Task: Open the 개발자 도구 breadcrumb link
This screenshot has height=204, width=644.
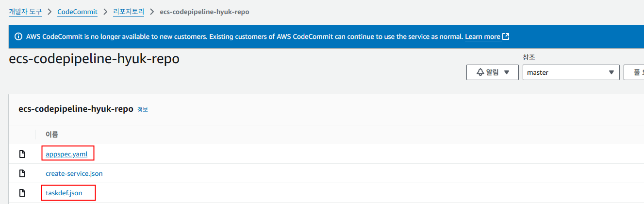Action: 25,11
